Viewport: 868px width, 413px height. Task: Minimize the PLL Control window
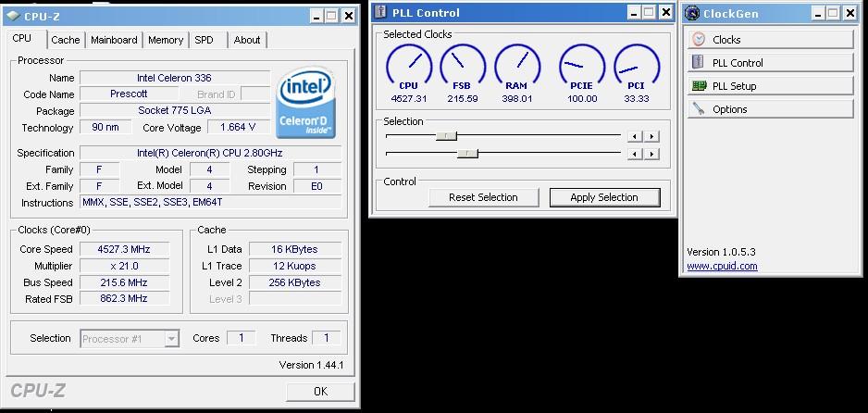[x=634, y=12]
